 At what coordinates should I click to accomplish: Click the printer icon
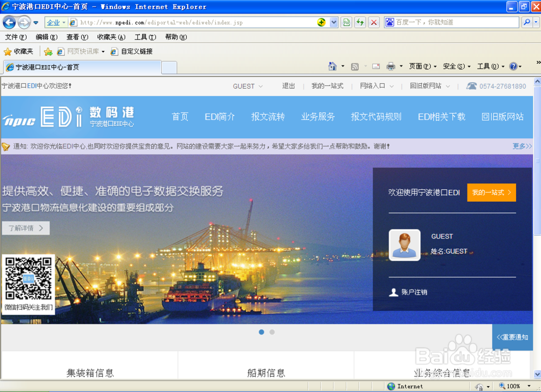[391, 66]
